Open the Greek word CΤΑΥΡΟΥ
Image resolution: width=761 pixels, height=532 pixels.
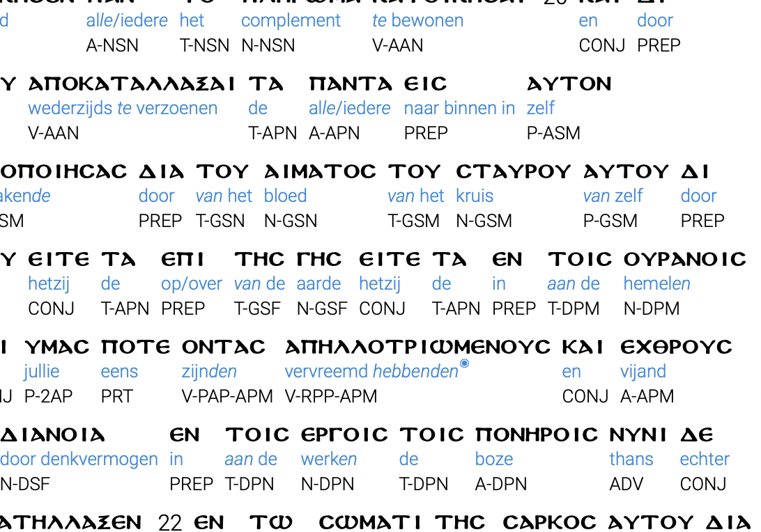coord(513,172)
